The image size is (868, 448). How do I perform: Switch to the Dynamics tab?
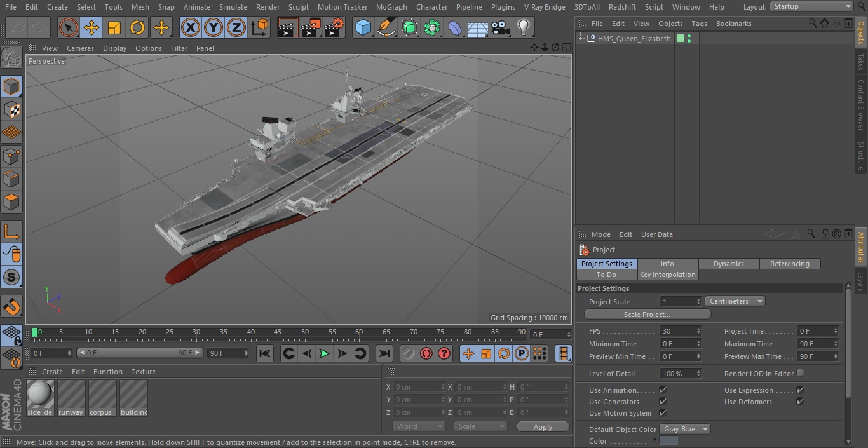click(729, 264)
